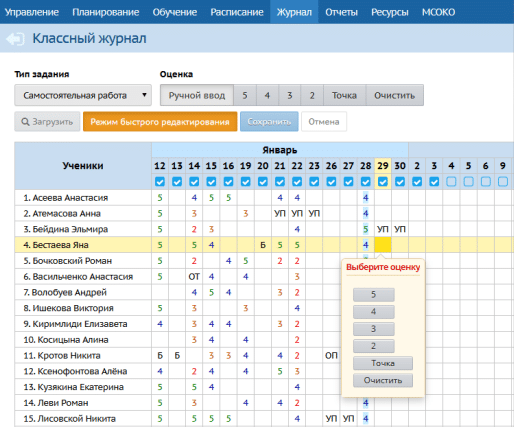The width and height of the screenshot is (514, 427).
Task: Uncheck the checkbox under January 22
Action: pos(297,182)
